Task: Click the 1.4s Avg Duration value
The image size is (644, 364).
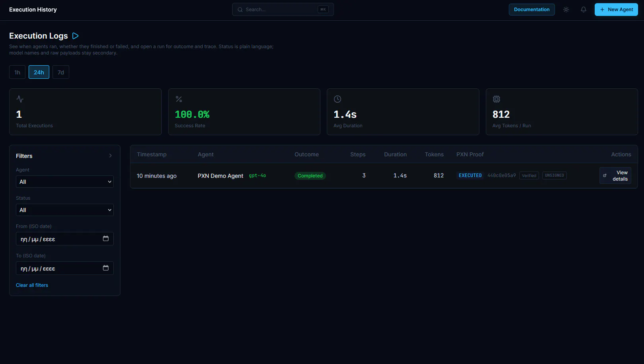Action: [x=345, y=115]
